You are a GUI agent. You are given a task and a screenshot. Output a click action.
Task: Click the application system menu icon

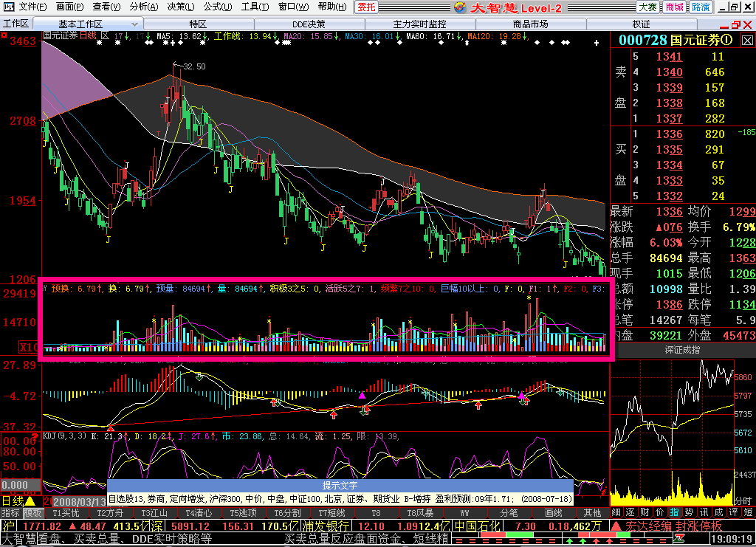pos(9,7)
